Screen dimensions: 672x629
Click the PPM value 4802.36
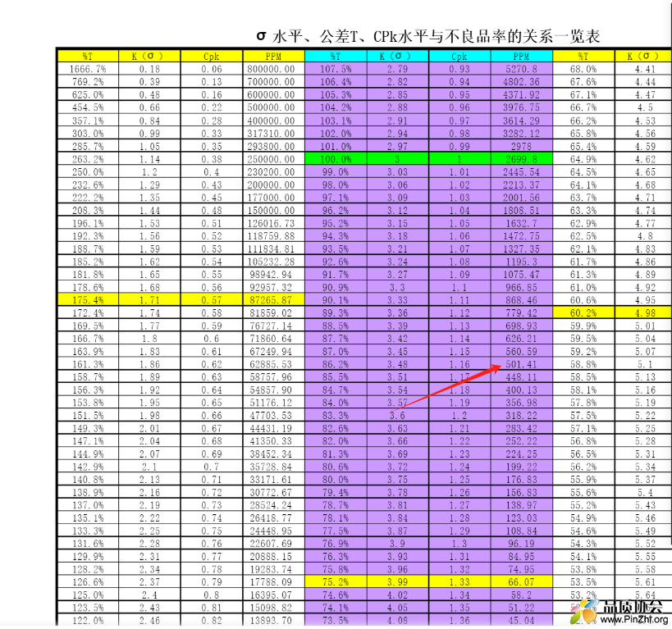click(x=522, y=82)
